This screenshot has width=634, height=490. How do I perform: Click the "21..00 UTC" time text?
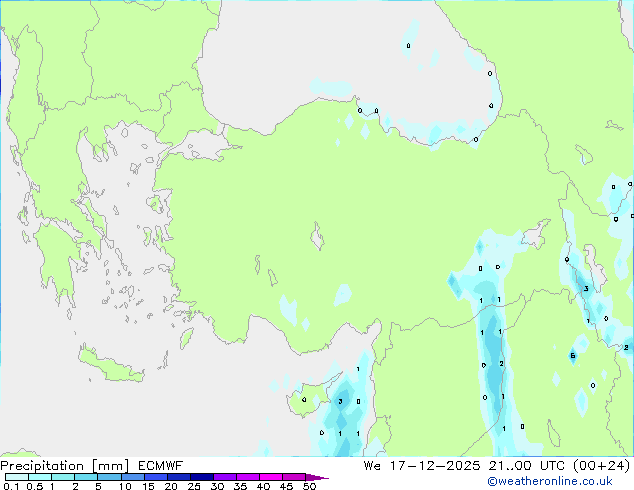(x=526, y=466)
